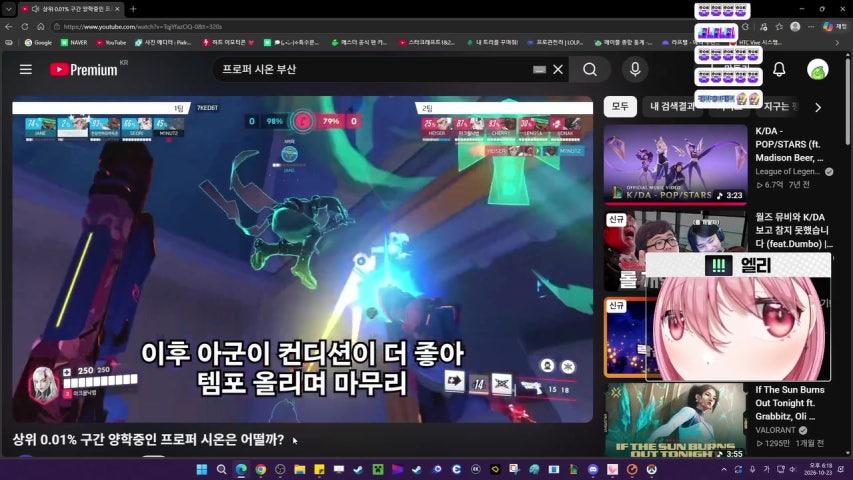
Task: Open Windows taskbar search
Action: click(221, 469)
